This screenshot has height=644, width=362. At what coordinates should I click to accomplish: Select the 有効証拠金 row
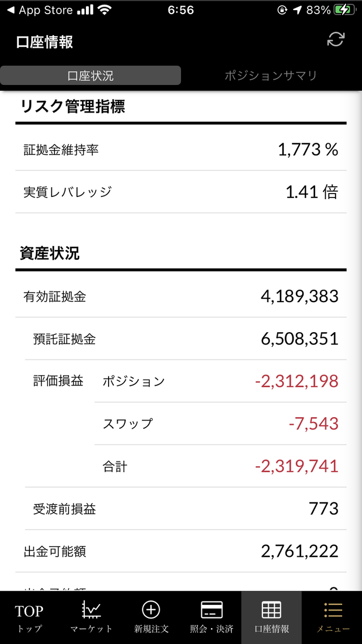181,296
